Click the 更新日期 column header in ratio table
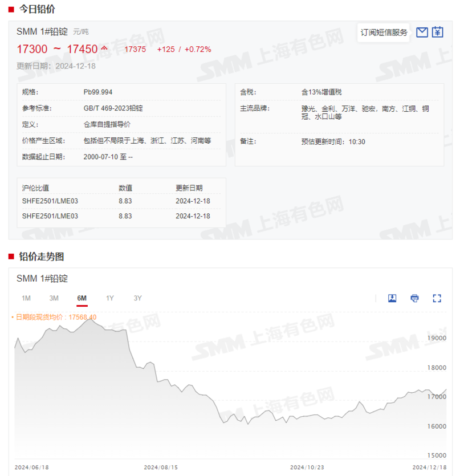This screenshot has height=476, width=456. pos(189,188)
